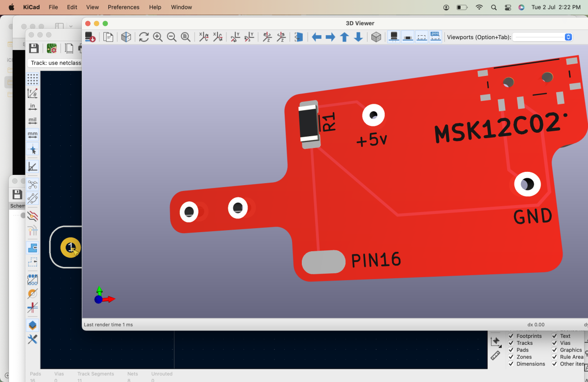Image resolution: width=588 pixels, height=382 pixels.
Task: Rotate X clockwise in 3D Viewer
Action: pyautogui.click(x=203, y=37)
